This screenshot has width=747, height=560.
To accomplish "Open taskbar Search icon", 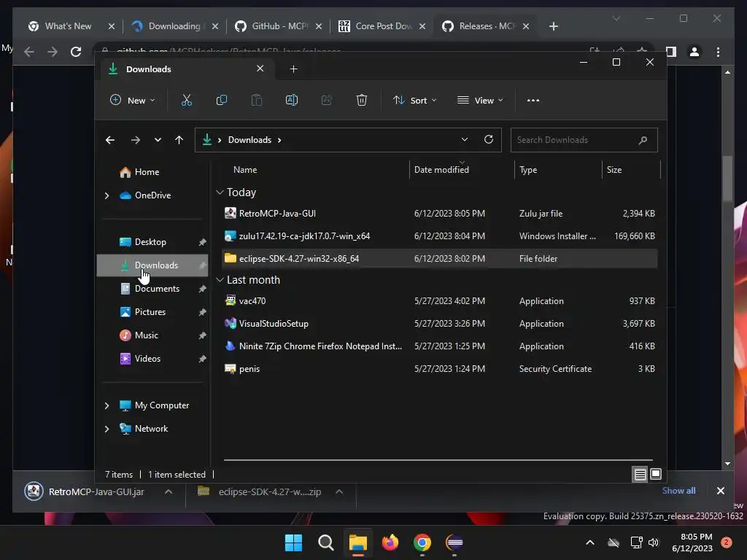I will pyautogui.click(x=326, y=542).
